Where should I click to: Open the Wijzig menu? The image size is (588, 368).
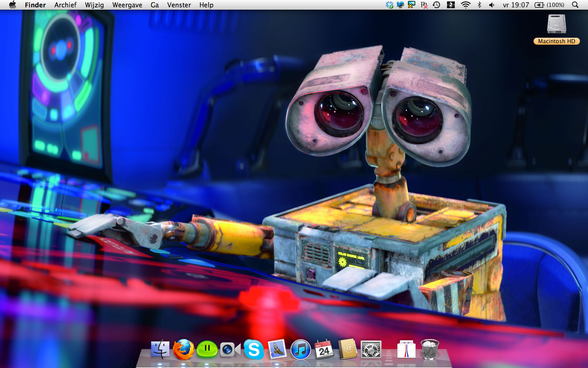94,5
